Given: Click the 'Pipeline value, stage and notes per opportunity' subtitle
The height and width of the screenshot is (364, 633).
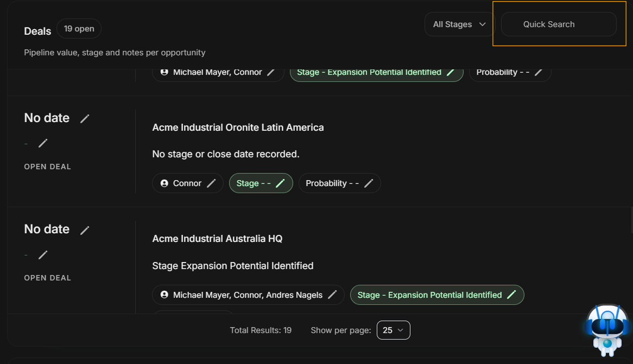Looking at the screenshot, I should (115, 53).
